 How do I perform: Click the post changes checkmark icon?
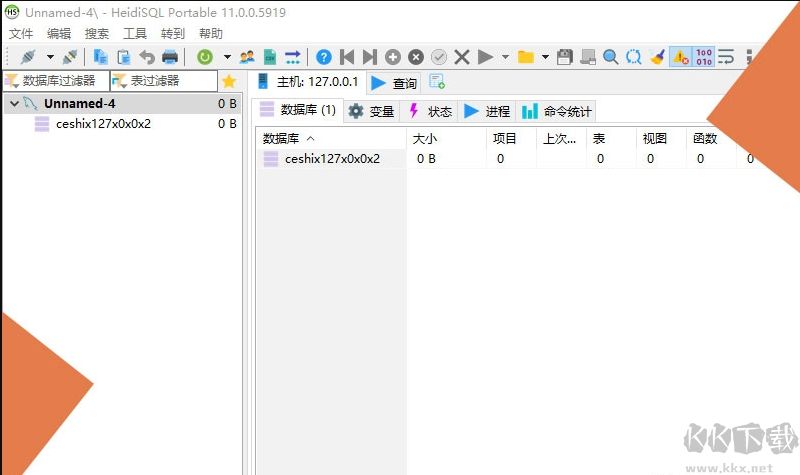[439, 57]
